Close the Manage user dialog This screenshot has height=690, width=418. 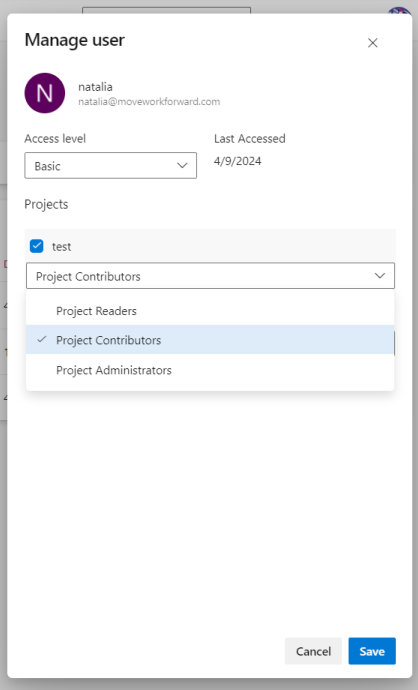tap(372, 43)
